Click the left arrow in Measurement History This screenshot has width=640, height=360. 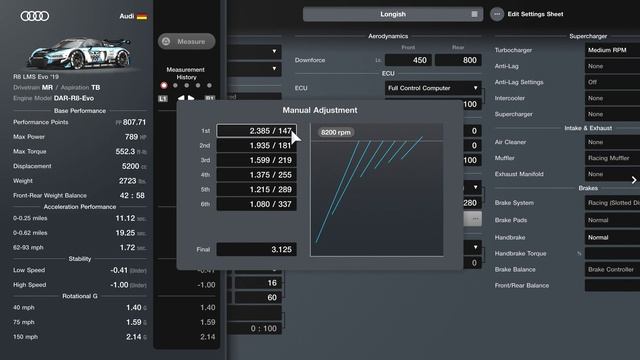click(181, 98)
